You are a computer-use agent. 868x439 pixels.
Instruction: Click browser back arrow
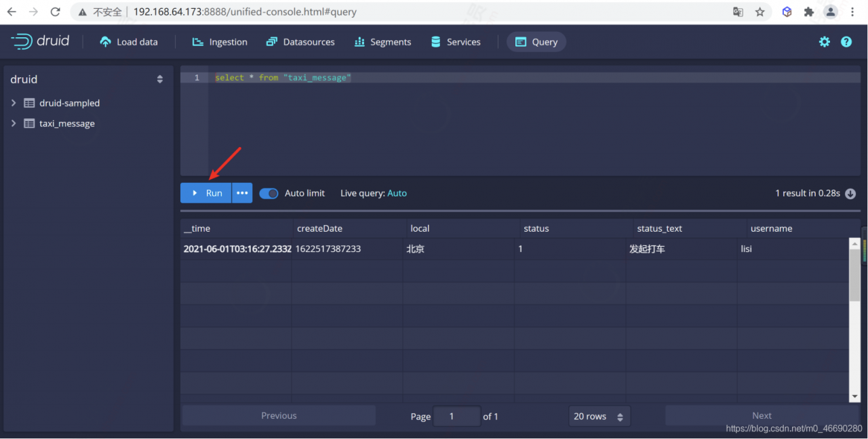12,12
